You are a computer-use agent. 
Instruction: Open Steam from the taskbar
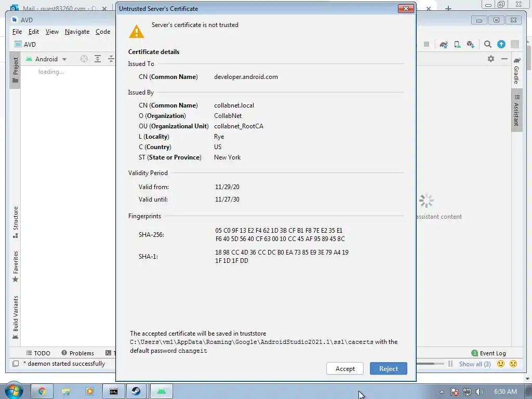pos(137,392)
